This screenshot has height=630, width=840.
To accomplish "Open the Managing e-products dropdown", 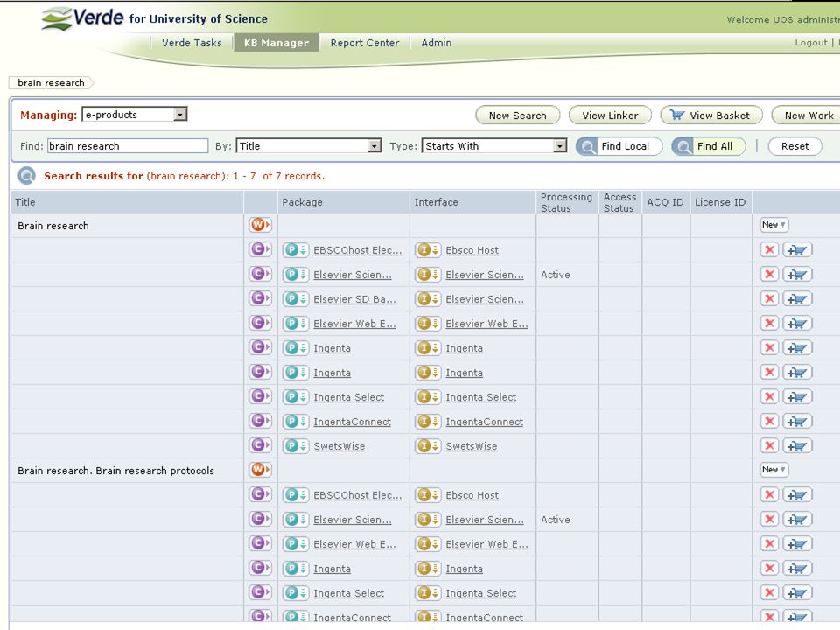I will click(135, 114).
